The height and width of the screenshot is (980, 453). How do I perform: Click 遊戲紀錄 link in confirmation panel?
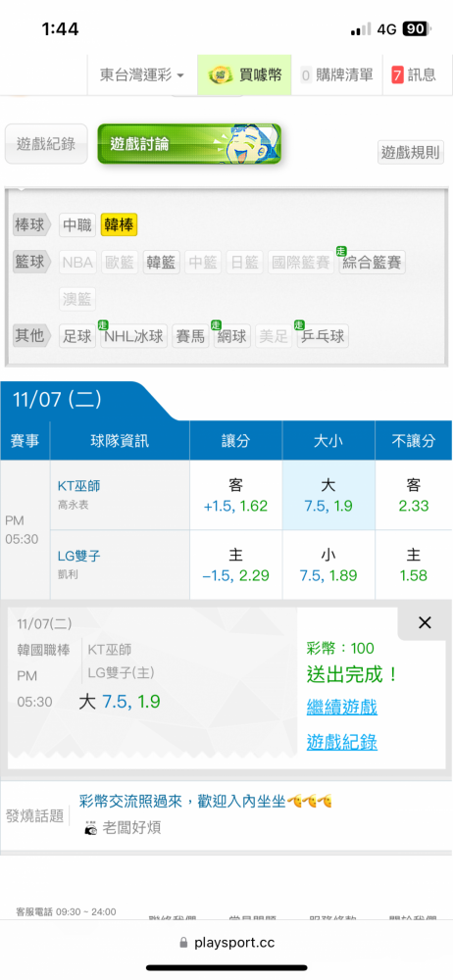[341, 743]
